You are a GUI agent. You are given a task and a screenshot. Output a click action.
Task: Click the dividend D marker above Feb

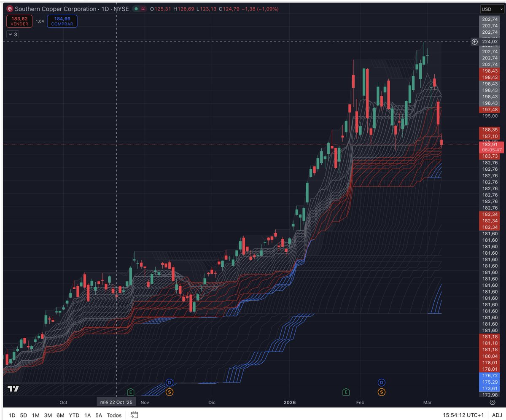pos(382,382)
